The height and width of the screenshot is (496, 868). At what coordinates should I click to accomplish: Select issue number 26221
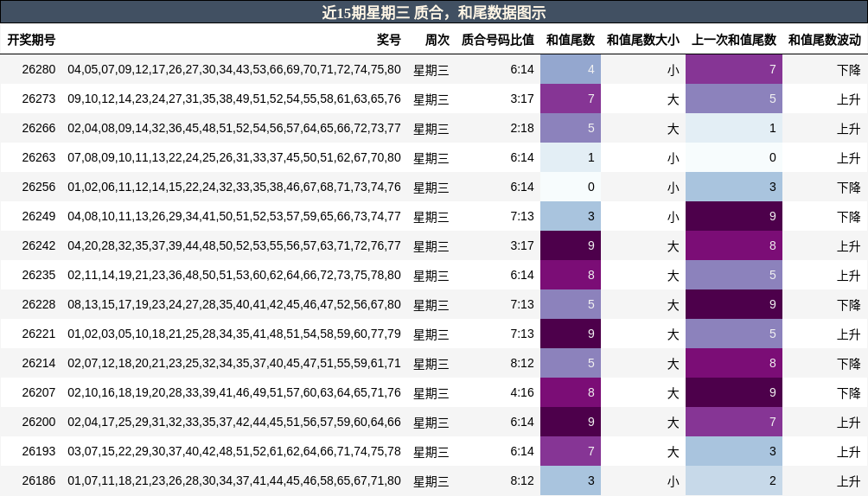39,334
